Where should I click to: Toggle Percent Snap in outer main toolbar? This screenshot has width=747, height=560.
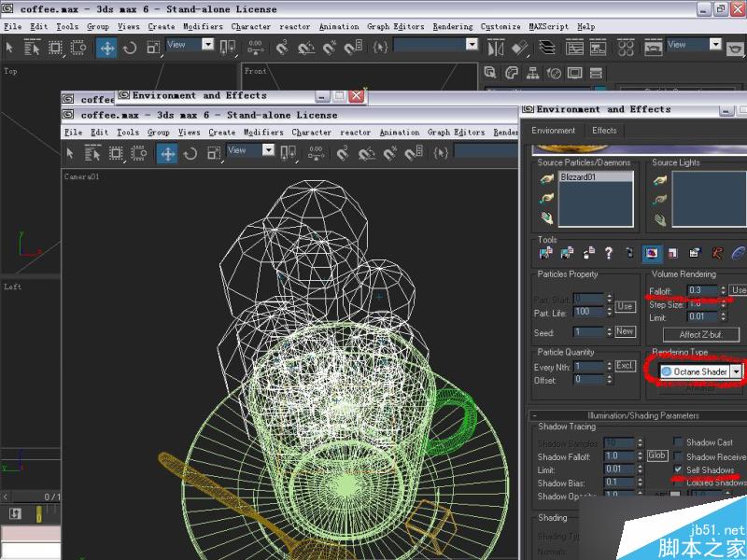pyautogui.click(x=330, y=48)
